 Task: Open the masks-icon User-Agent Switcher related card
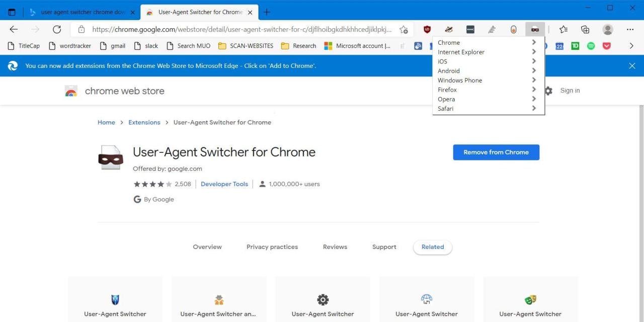coord(530,300)
